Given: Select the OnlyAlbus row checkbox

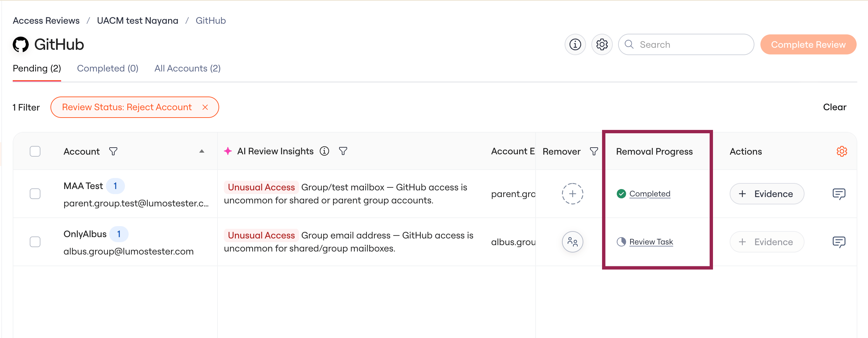Looking at the screenshot, I should pyautogui.click(x=35, y=242).
